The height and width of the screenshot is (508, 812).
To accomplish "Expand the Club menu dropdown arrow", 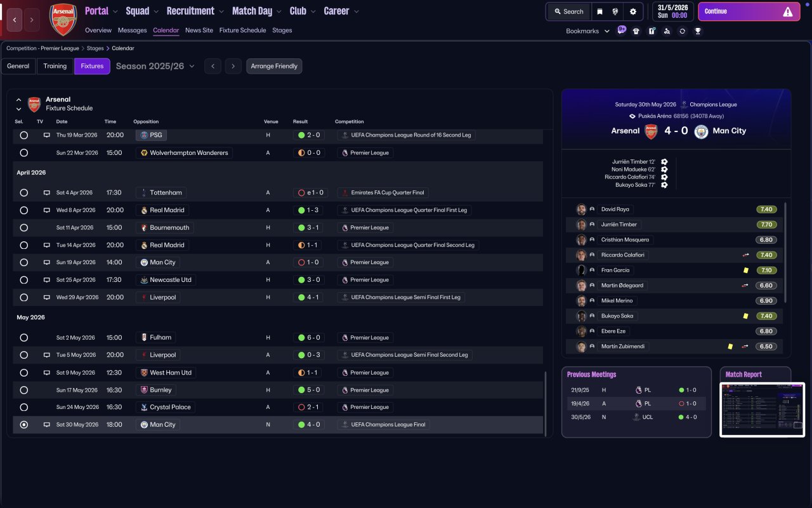I will 313,11.
